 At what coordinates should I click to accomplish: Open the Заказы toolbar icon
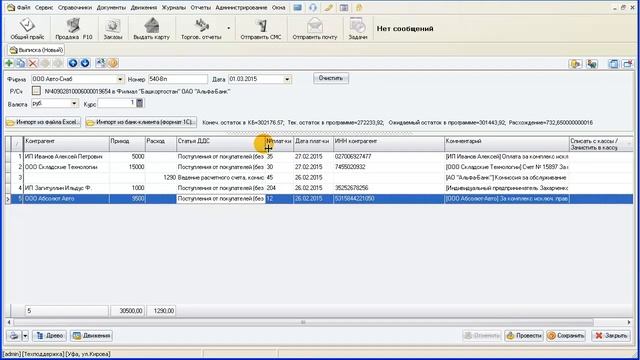point(113,29)
